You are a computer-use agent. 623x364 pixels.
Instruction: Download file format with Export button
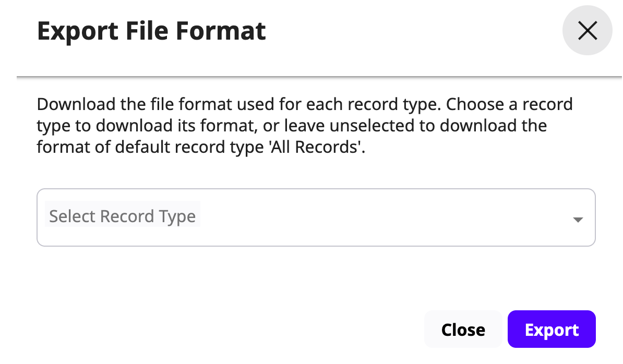click(x=552, y=330)
